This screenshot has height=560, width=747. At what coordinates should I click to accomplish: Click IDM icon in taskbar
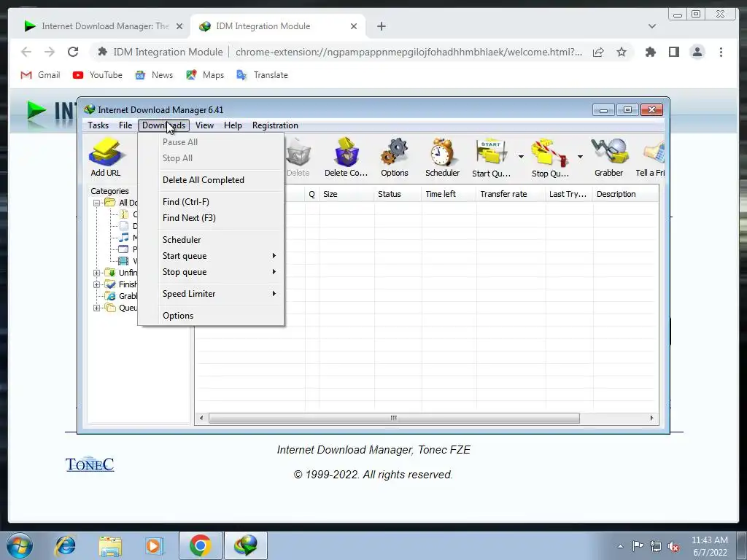[245, 545]
